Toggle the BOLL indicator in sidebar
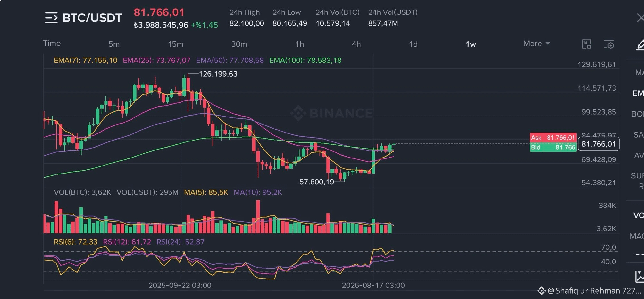The width and height of the screenshot is (644, 299). [x=637, y=114]
